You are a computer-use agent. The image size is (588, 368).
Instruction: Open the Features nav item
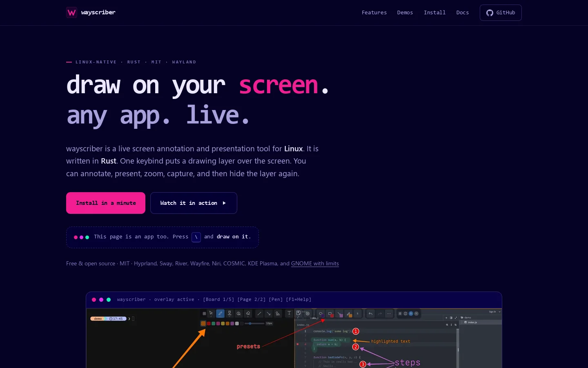pyautogui.click(x=374, y=13)
